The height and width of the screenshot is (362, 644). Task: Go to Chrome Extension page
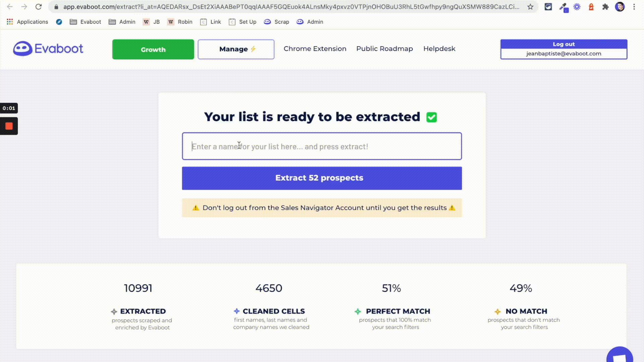click(x=315, y=49)
